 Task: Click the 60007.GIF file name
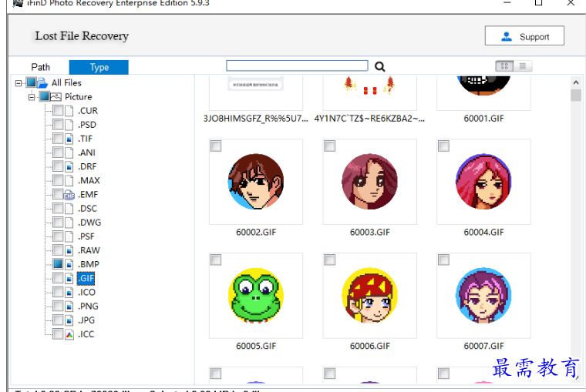click(x=483, y=346)
